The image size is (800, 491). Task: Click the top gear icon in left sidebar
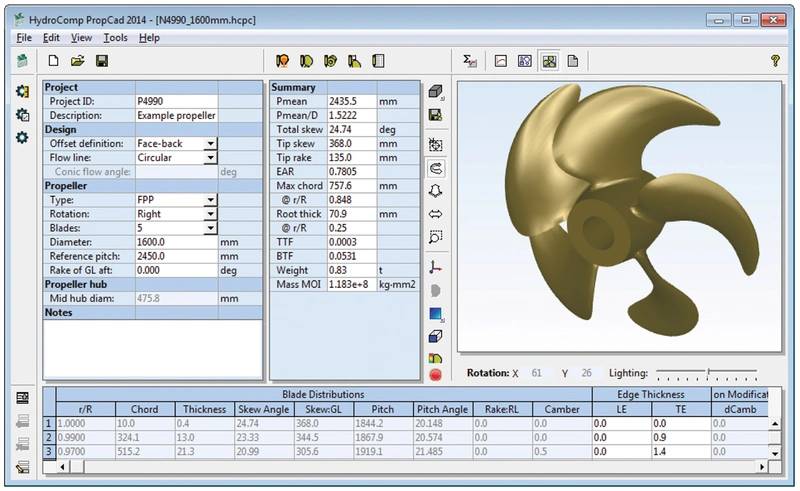coord(22,91)
